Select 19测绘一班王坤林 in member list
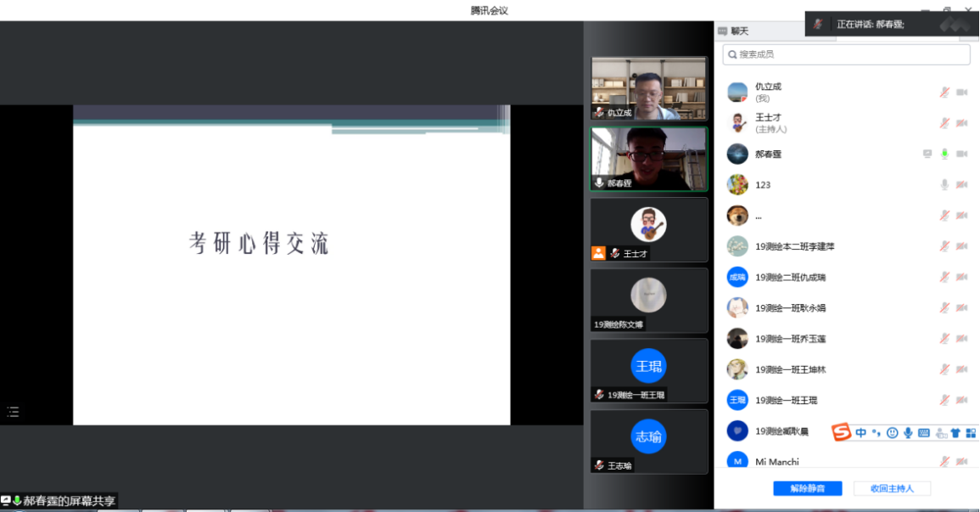The width and height of the screenshot is (980, 512). tap(789, 369)
